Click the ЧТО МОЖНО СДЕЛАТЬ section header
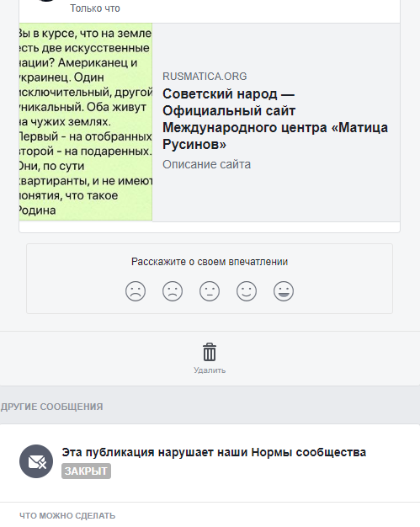The image size is (420, 527). point(67,515)
